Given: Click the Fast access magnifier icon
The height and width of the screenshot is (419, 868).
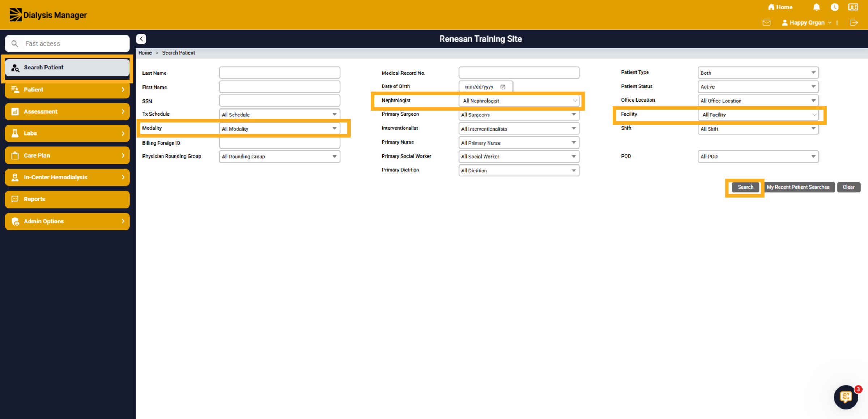Looking at the screenshot, I should (14, 44).
